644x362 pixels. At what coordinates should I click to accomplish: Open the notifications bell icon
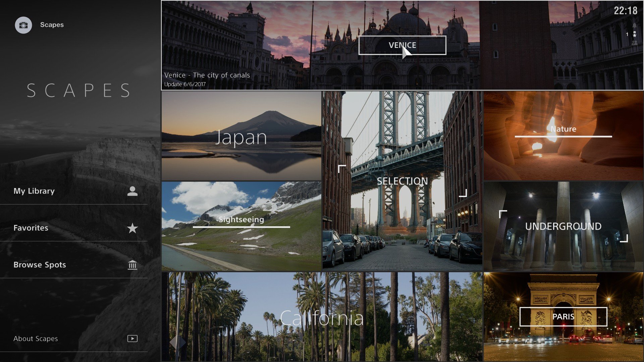tap(635, 25)
